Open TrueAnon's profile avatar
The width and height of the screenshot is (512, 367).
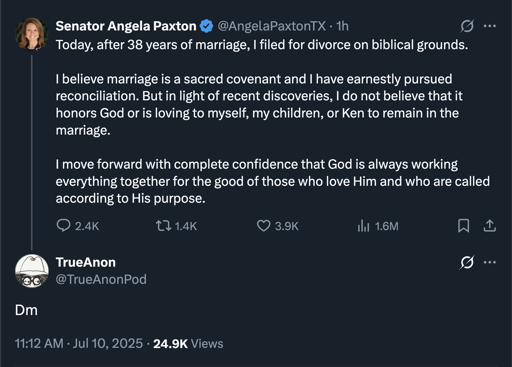click(32, 271)
